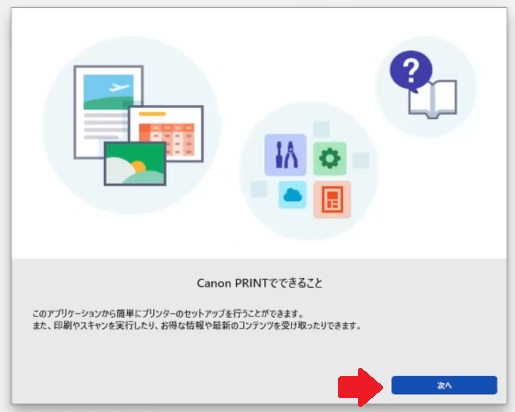Click the pale blue square above the gear icon
Viewport: 515px width, 412px height.
(322, 129)
